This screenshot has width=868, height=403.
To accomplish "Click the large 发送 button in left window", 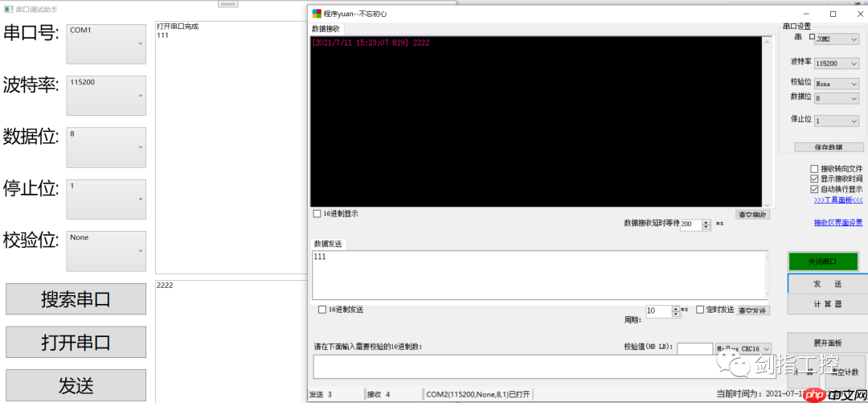I will (x=76, y=384).
